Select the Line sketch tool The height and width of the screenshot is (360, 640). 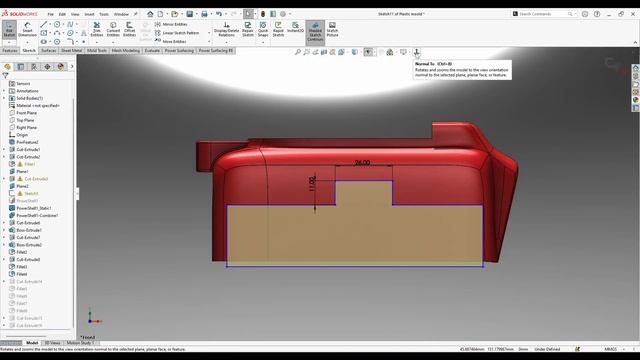43,24
